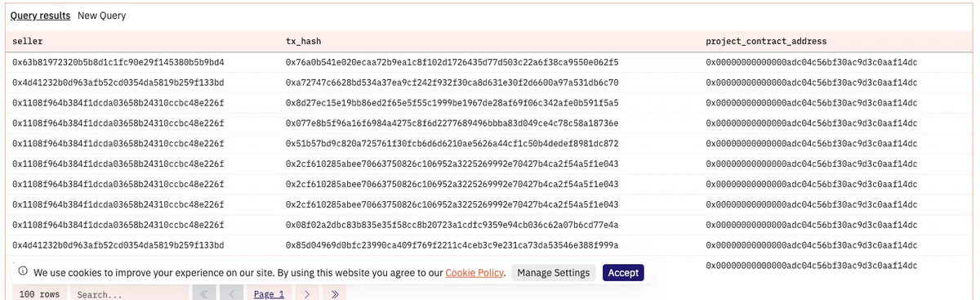Go to the next results page

coord(307,294)
